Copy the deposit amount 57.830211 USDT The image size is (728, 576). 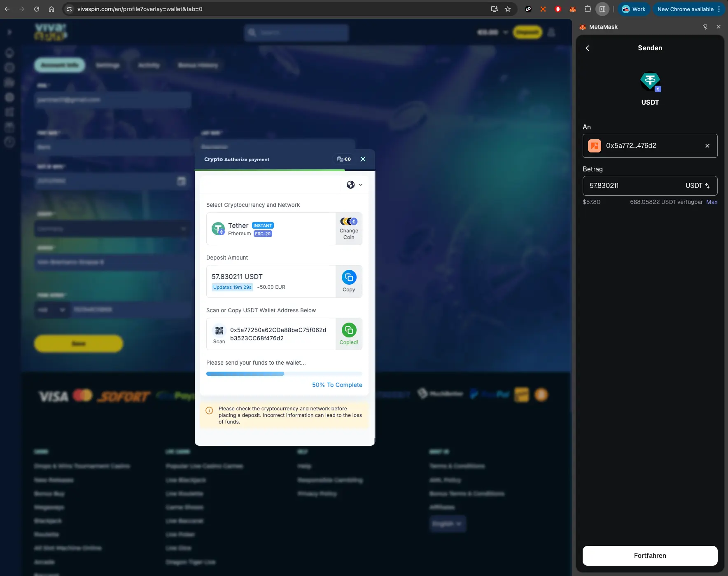click(x=349, y=281)
